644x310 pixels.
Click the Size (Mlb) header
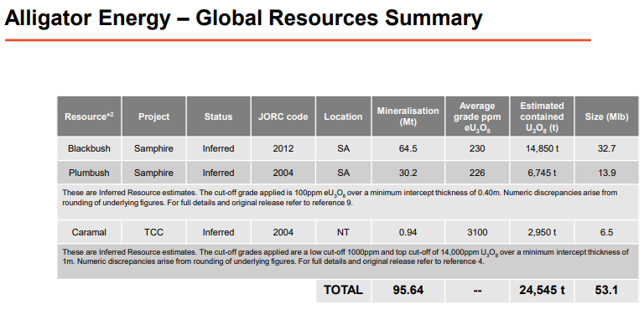tap(607, 116)
